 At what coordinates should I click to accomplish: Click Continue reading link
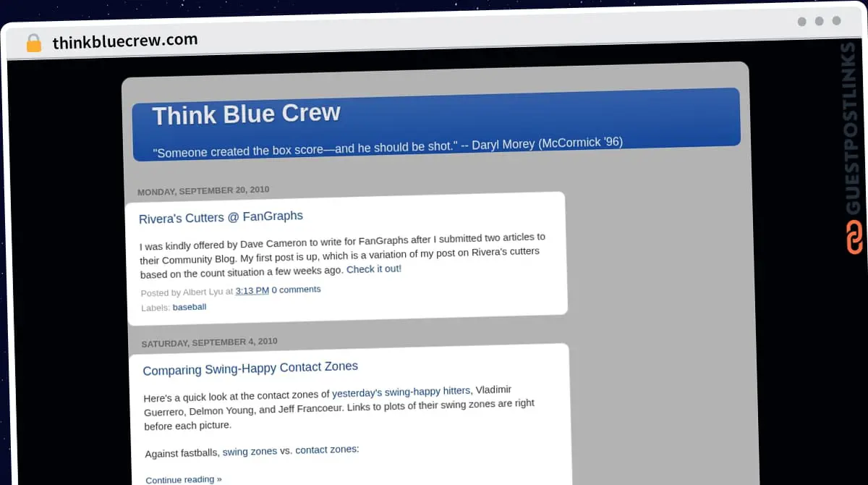pos(184,479)
